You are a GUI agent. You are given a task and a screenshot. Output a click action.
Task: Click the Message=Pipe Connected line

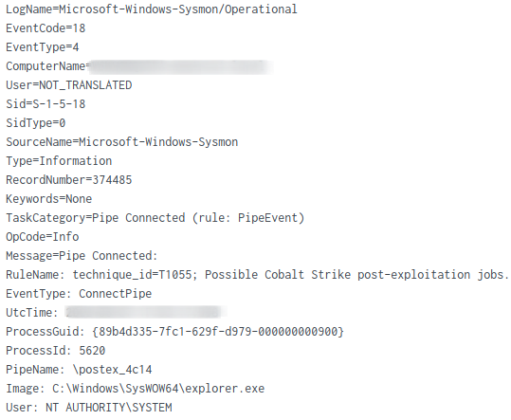click(82, 256)
